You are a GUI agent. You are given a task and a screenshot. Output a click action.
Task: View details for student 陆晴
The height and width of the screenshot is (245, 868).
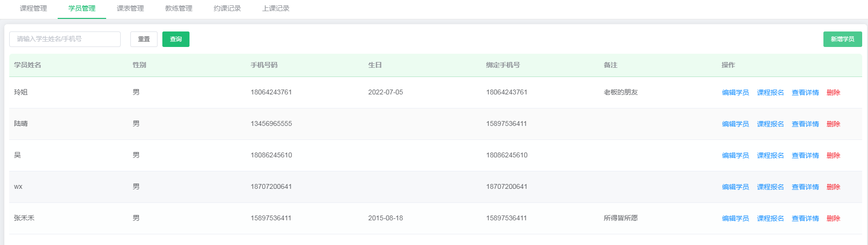(805, 124)
